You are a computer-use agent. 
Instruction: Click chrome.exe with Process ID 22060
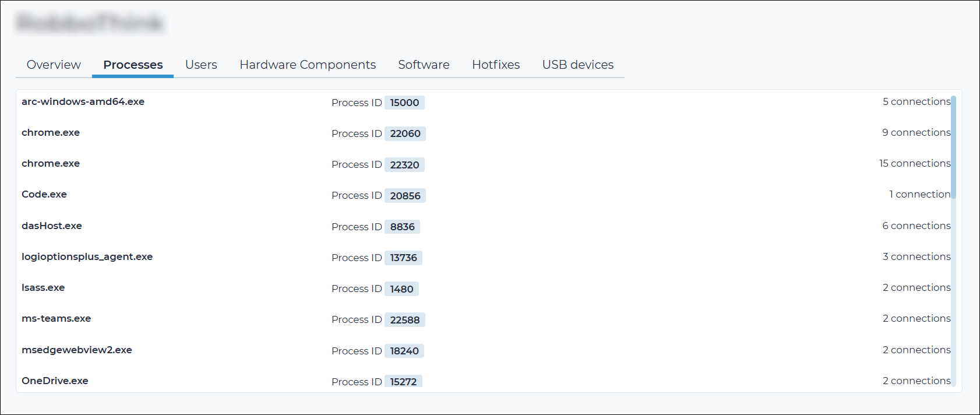click(x=51, y=132)
